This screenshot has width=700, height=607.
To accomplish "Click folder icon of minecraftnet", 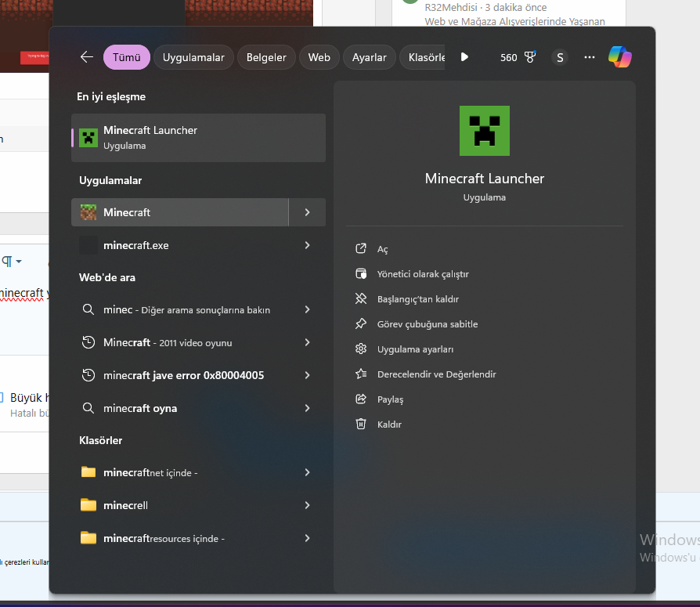I will pyautogui.click(x=88, y=472).
